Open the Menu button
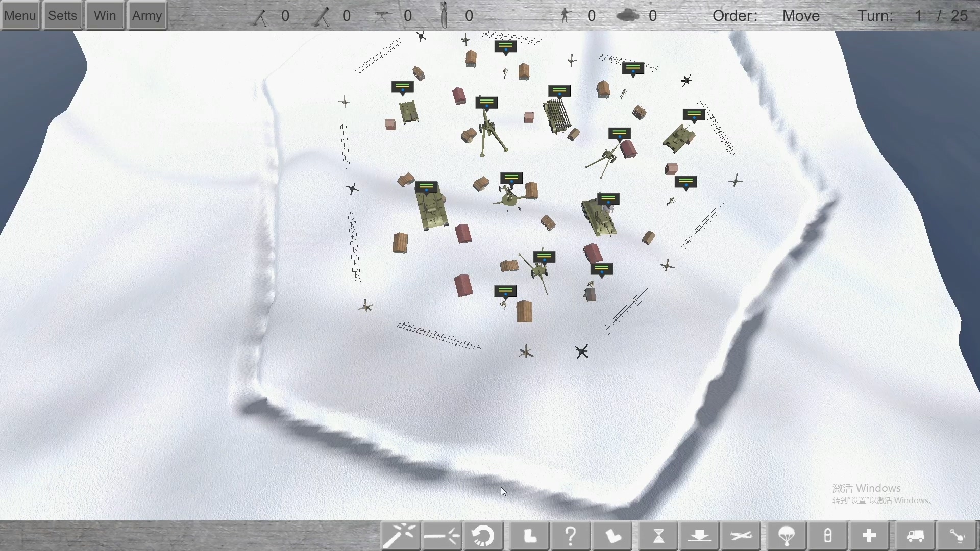 coord(20,16)
